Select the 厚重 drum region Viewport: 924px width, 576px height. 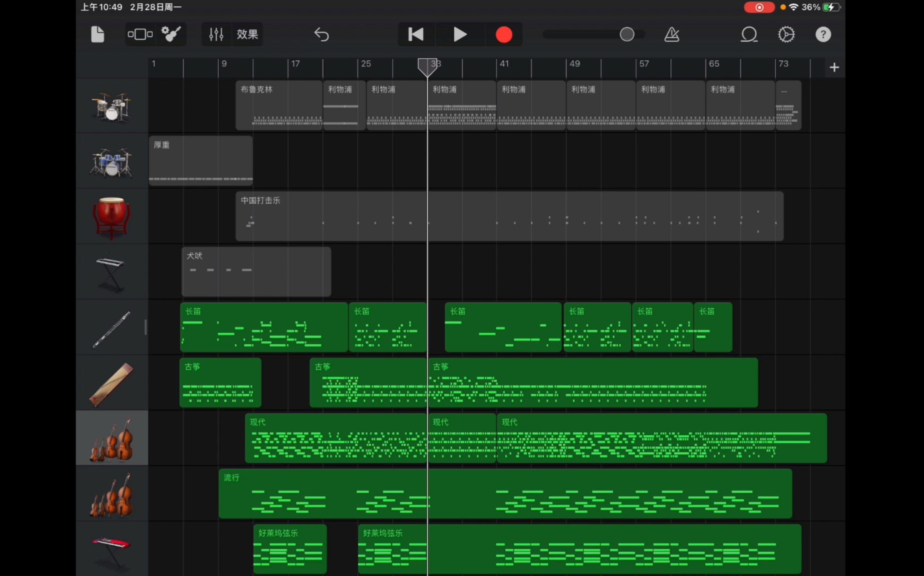[201, 161]
